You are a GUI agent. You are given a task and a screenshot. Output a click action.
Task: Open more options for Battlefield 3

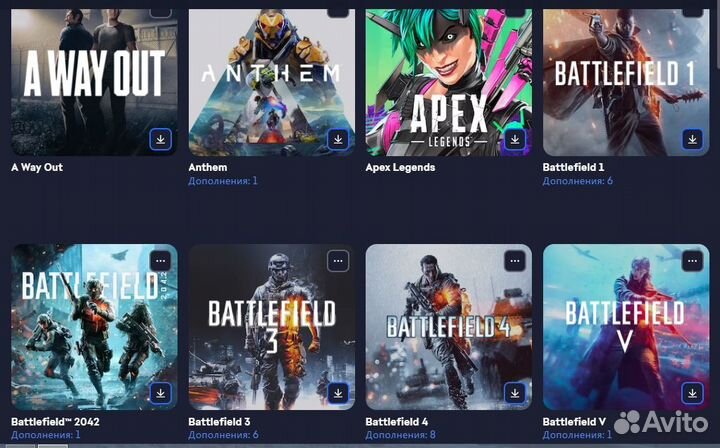[x=338, y=261]
